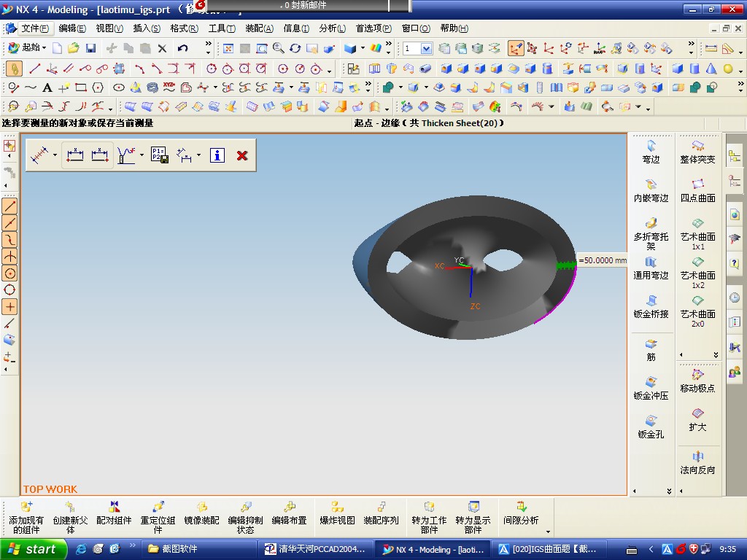Create a Cone primitive
The image size is (747, 560).
point(711,69)
